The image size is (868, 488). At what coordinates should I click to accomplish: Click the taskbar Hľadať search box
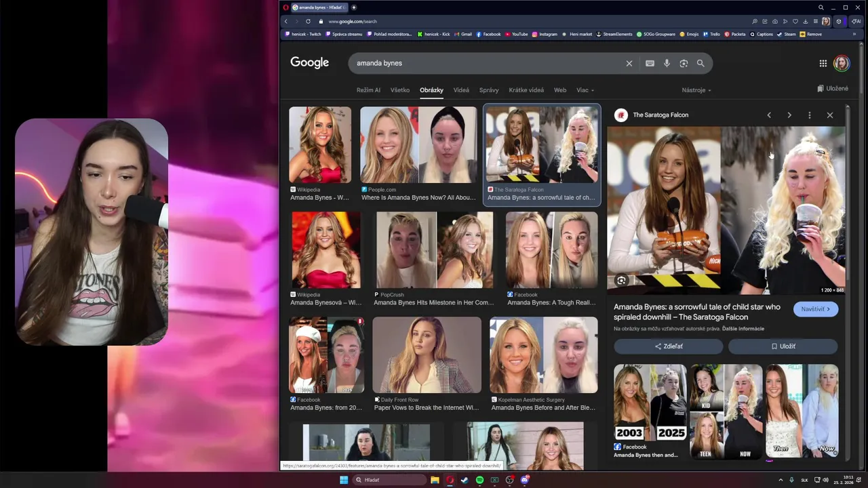389,480
